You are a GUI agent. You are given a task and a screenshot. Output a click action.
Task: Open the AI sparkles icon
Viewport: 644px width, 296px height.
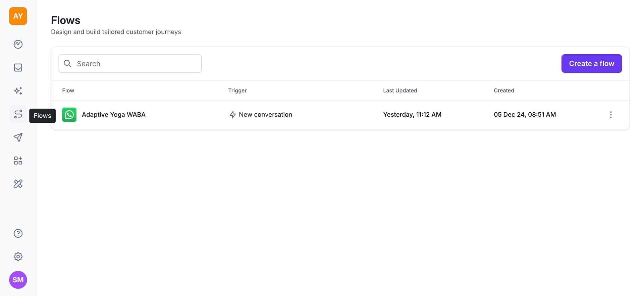pos(18,91)
